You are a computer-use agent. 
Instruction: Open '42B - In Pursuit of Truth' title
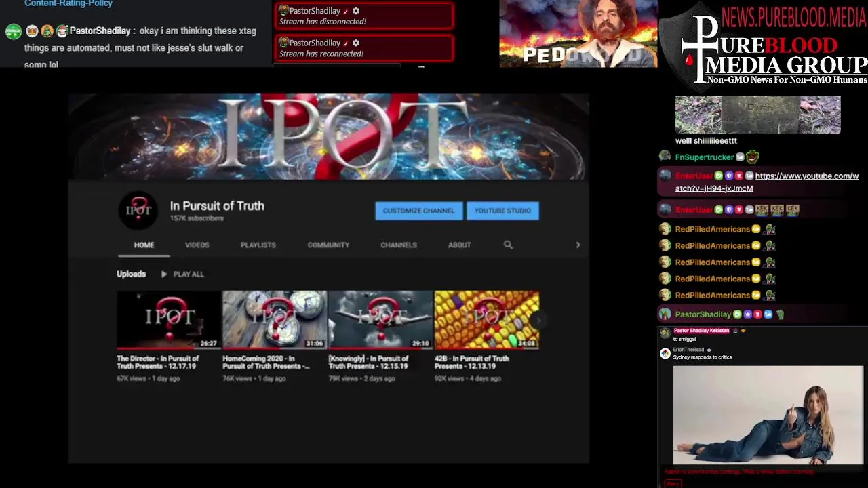pos(471,362)
